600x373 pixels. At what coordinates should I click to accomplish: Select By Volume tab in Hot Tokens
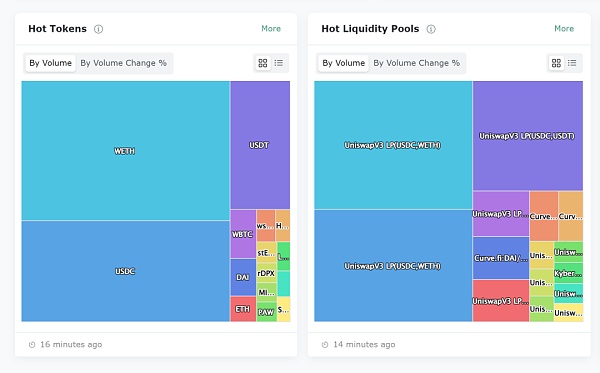coord(51,63)
